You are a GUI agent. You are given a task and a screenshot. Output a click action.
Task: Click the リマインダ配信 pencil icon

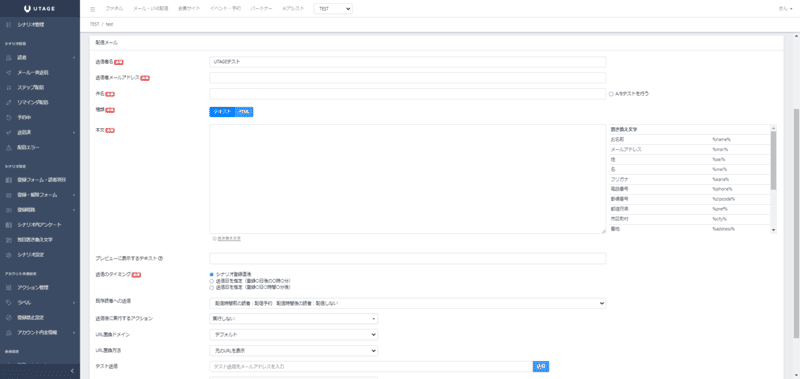click(x=9, y=103)
